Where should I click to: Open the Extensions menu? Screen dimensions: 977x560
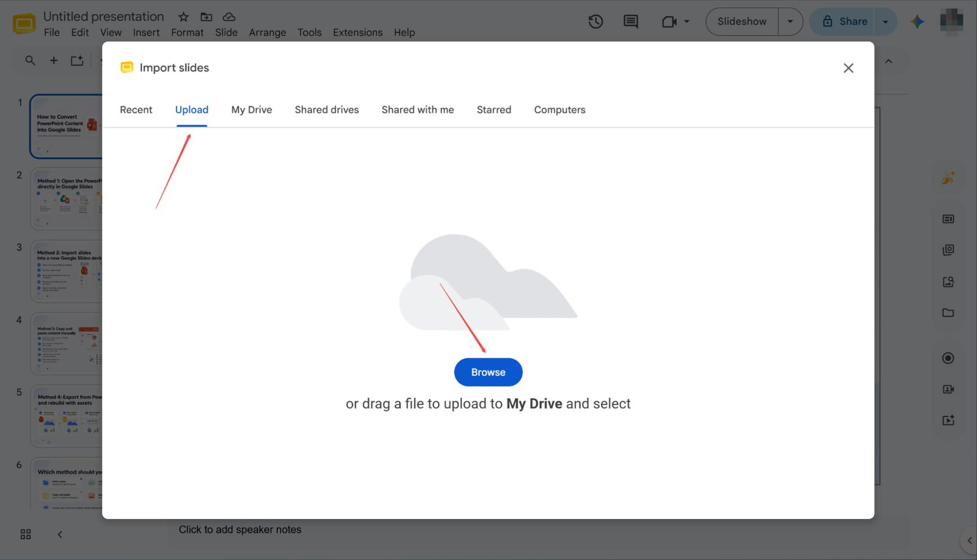pos(358,32)
